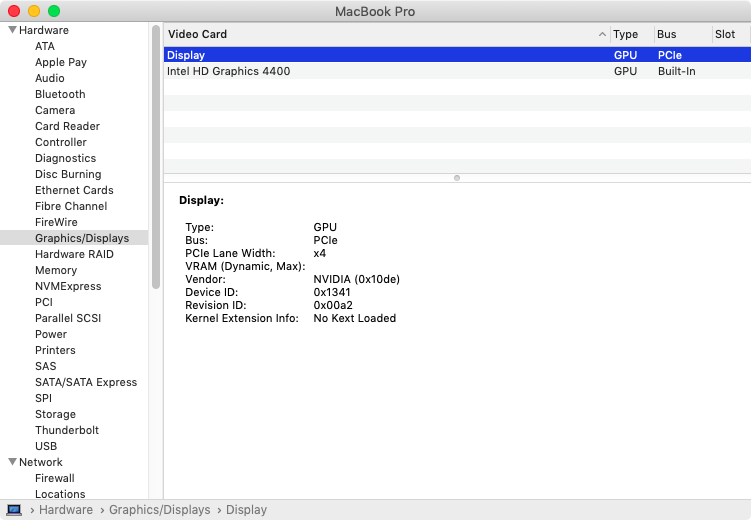Select Controller in the sidebar

click(x=61, y=142)
